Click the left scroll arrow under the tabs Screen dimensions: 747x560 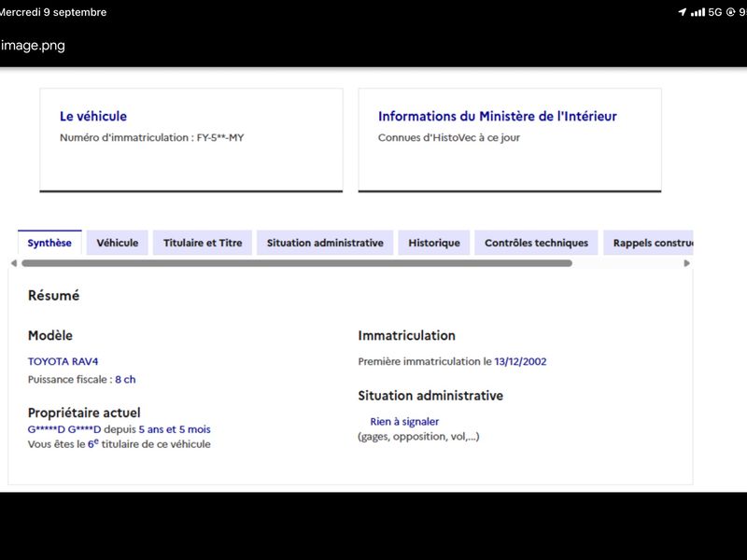coord(14,263)
